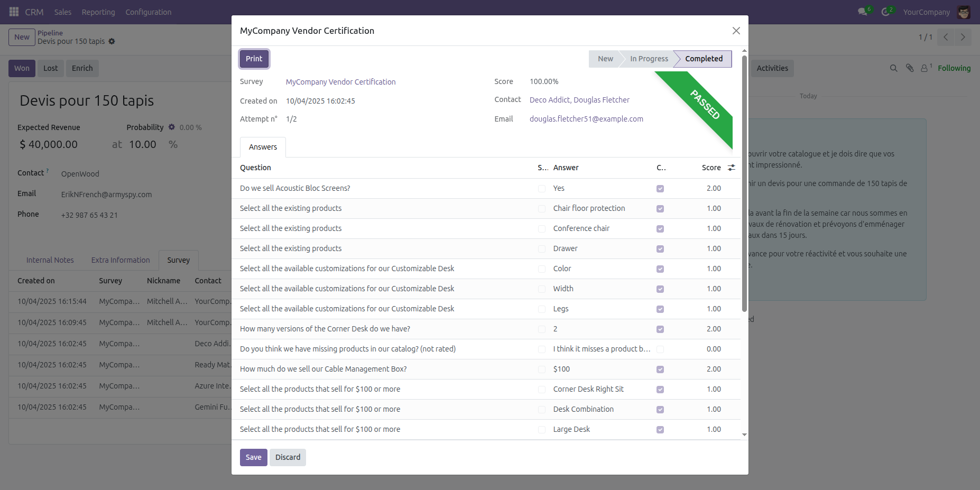Open the apps grid menu icon

coord(14,12)
